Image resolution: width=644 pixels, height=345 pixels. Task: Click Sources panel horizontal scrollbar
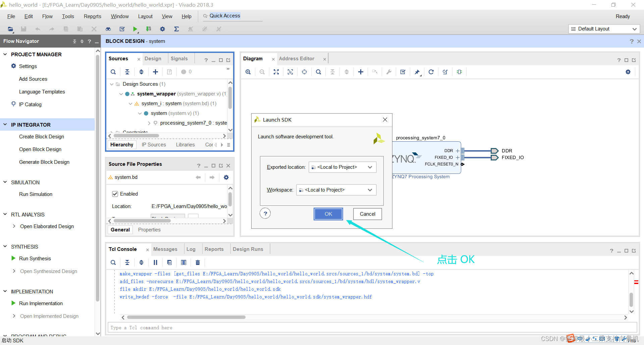136,136
